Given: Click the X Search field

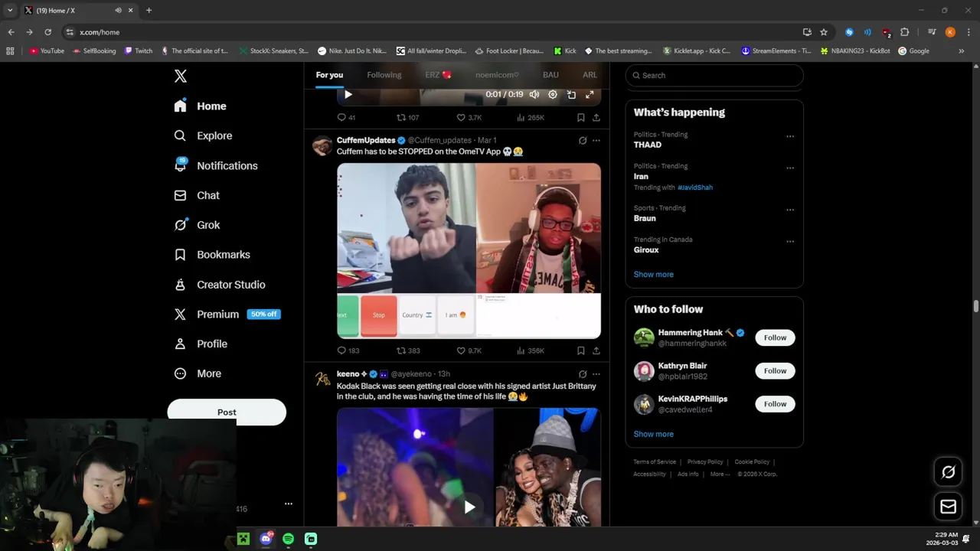Looking at the screenshot, I should point(714,75).
